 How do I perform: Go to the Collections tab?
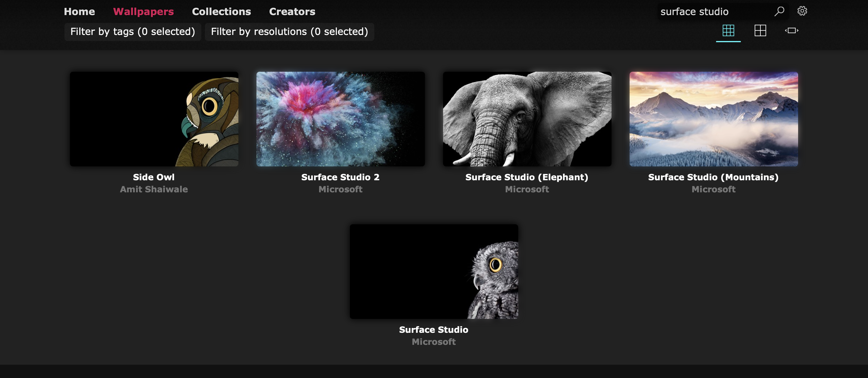222,11
